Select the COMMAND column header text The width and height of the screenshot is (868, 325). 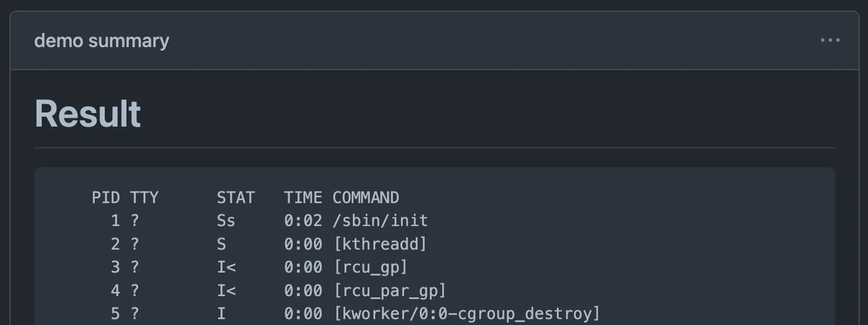tap(366, 197)
